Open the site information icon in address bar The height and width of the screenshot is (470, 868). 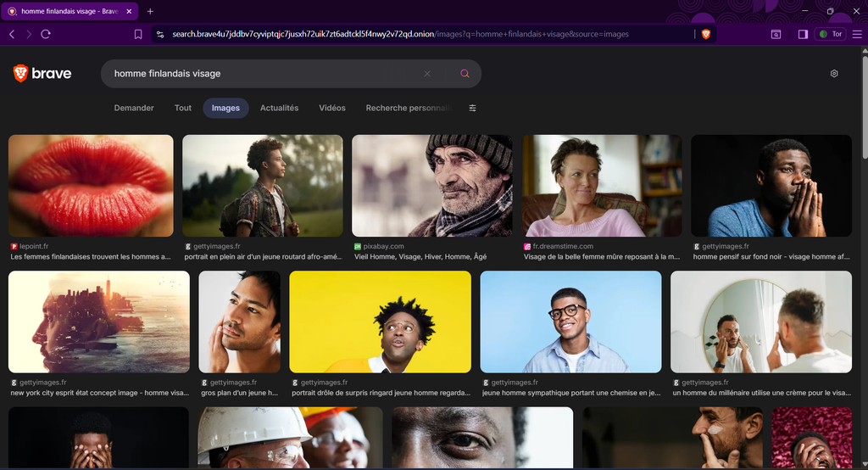[160, 34]
